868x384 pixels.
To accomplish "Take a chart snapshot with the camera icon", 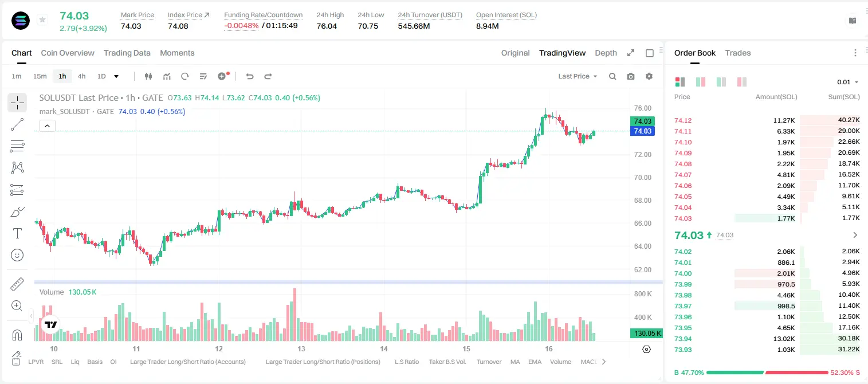I will 631,76.
